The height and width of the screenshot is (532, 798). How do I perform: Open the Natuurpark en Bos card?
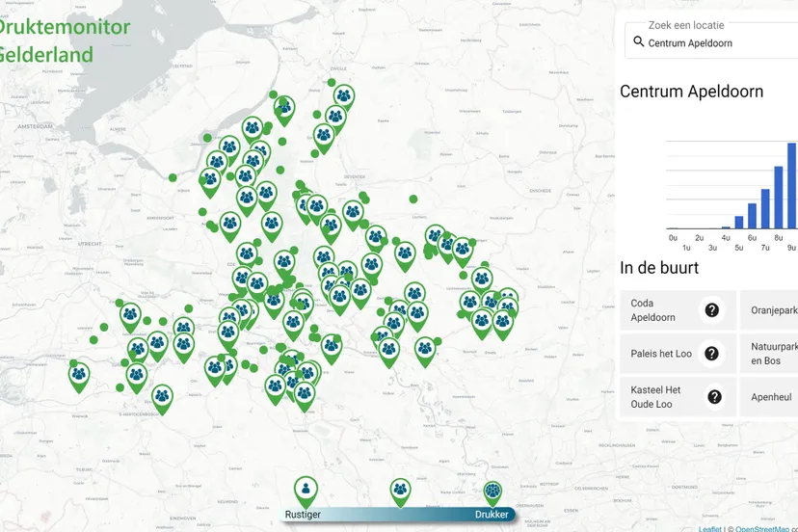(x=769, y=354)
